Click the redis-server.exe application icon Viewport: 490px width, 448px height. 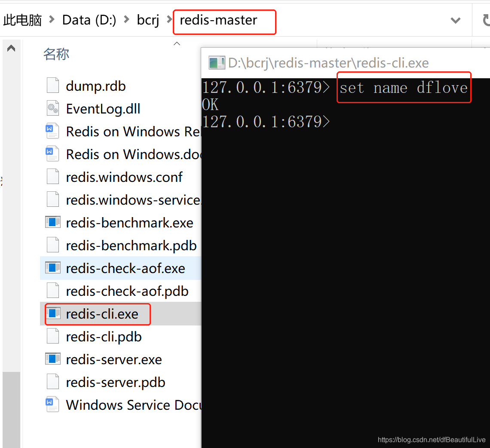click(53, 359)
